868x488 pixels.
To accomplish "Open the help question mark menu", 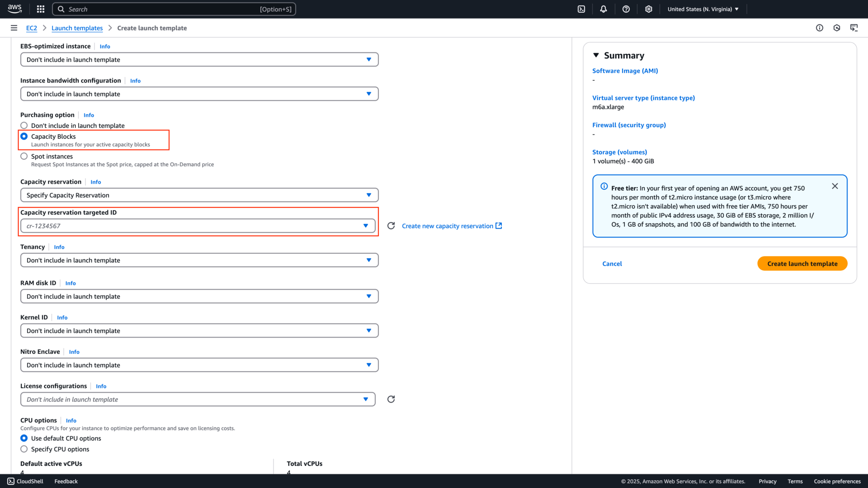I will 626,9.
